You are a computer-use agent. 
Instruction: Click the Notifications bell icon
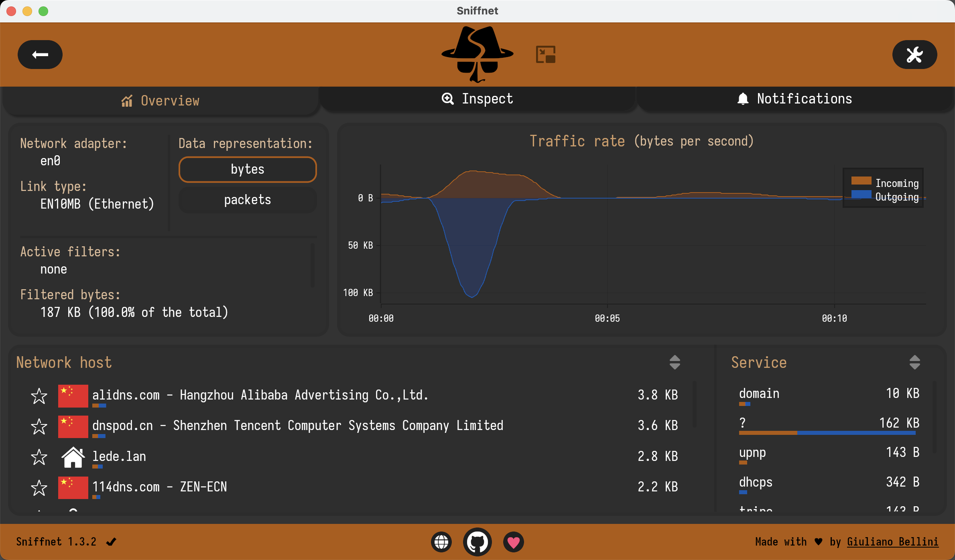743,99
